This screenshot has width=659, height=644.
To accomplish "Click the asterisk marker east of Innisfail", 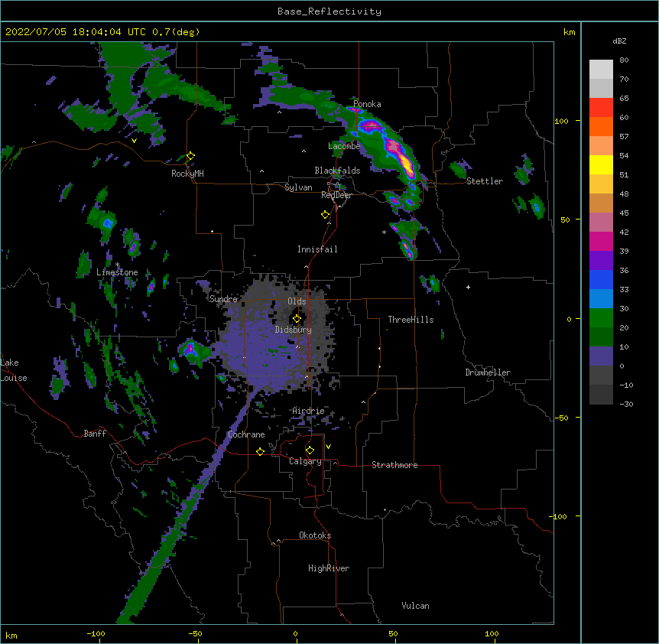I will pyautogui.click(x=384, y=232).
